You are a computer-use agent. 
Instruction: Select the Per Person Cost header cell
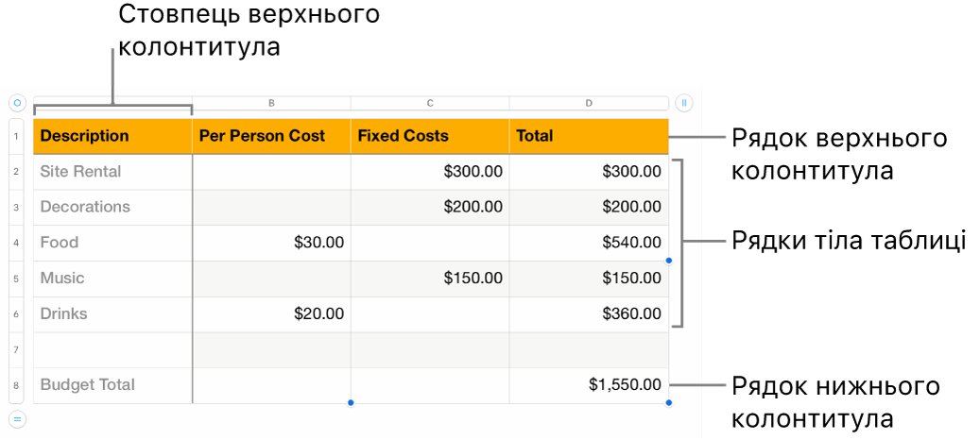click(271, 136)
